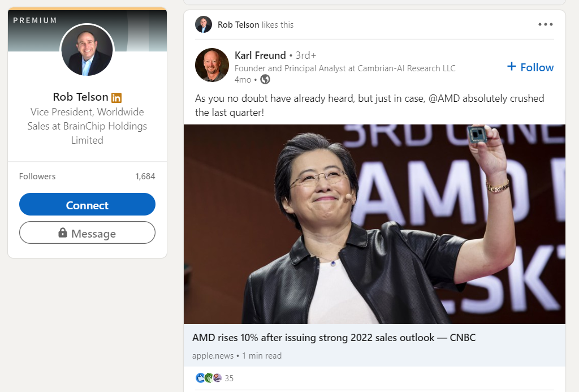Click the globe visibility icon under post author
The width and height of the screenshot is (579, 392).
[x=265, y=80]
